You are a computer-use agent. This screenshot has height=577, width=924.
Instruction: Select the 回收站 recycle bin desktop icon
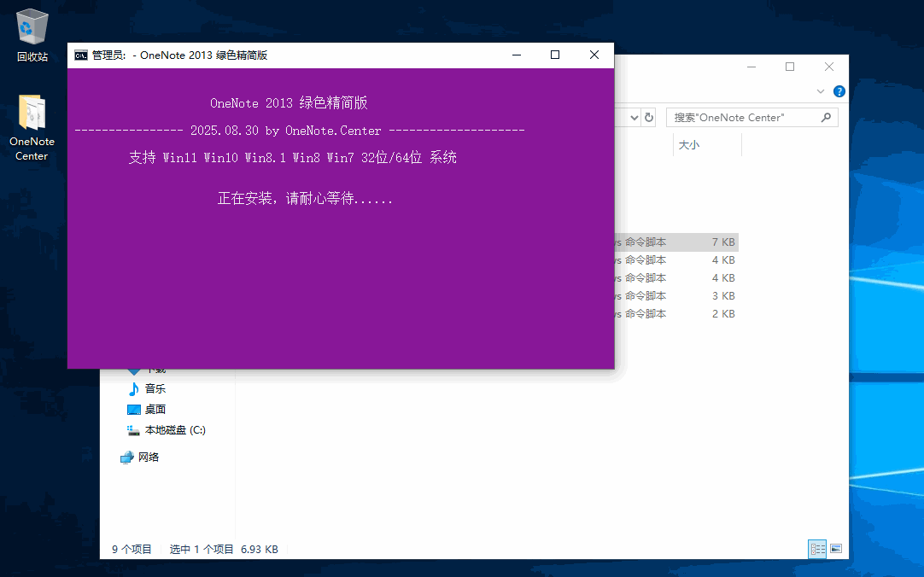(x=32, y=35)
